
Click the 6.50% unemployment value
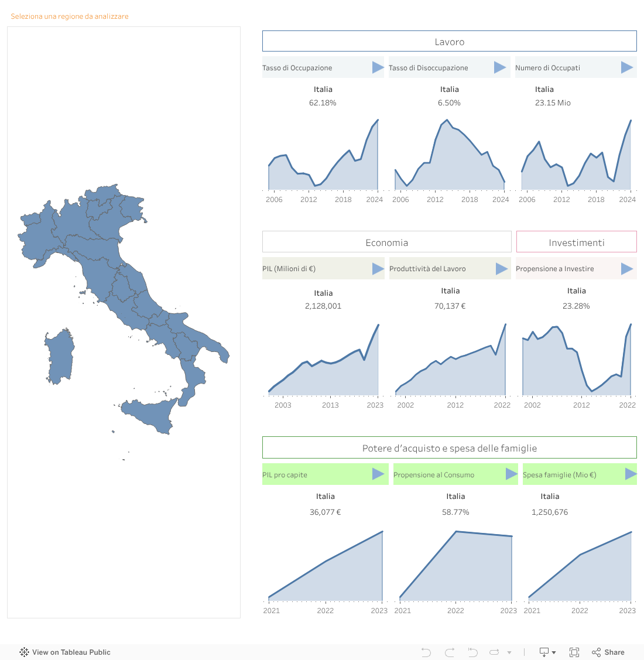point(449,102)
